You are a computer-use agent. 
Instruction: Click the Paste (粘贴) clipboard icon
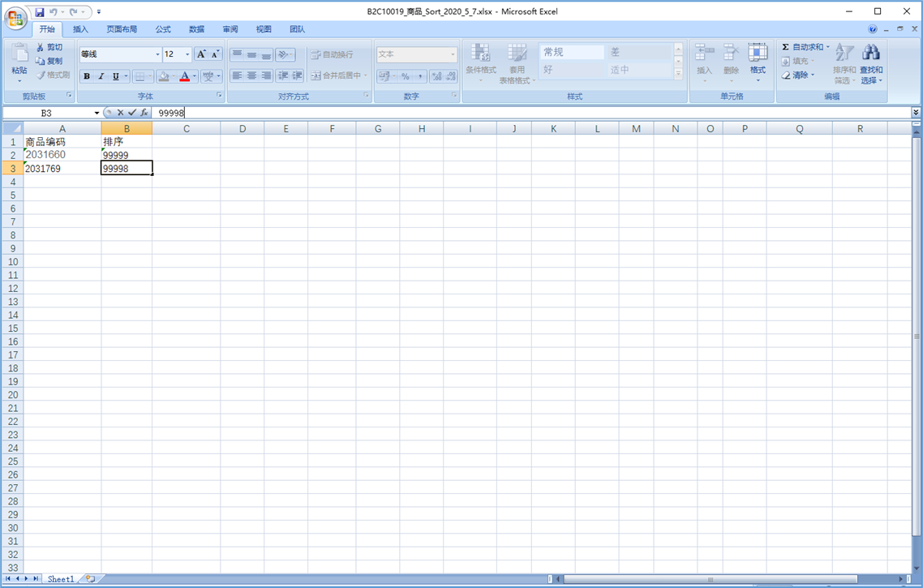pyautogui.click(x=19, y=54)
